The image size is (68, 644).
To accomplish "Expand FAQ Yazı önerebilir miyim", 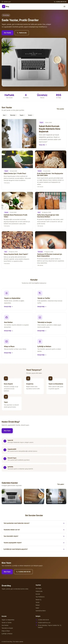I will point(34,536).
